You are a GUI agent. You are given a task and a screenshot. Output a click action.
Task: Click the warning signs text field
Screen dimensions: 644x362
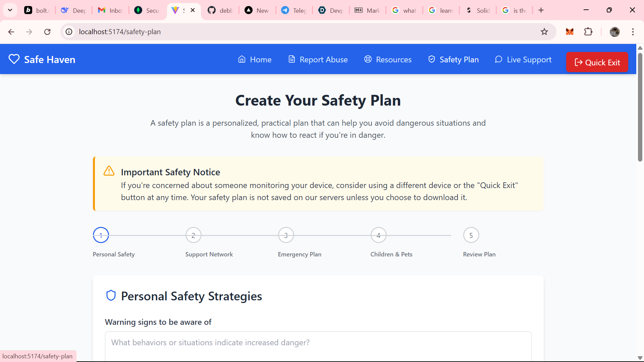[318, 345]
